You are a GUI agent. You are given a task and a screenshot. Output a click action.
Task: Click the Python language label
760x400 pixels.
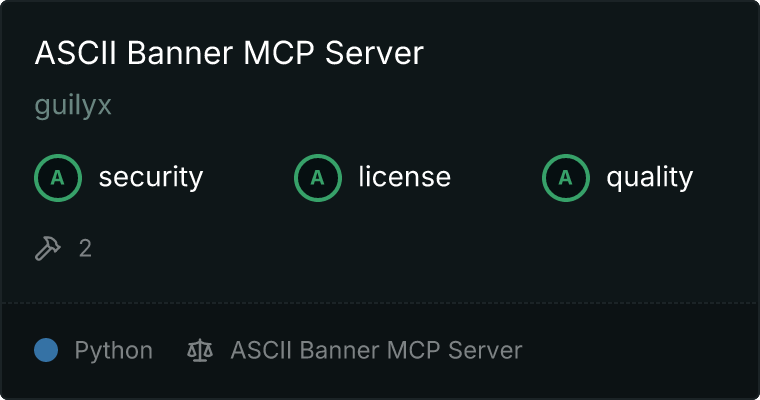point(114,351)
